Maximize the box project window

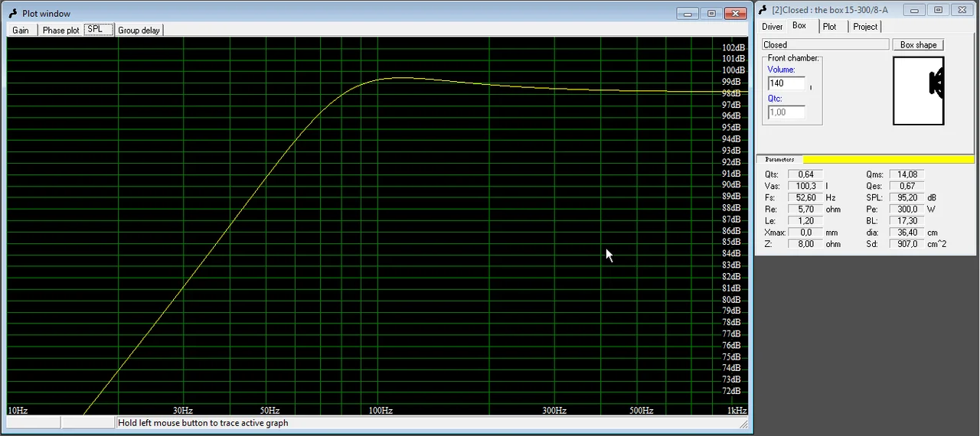coord(938,9)
